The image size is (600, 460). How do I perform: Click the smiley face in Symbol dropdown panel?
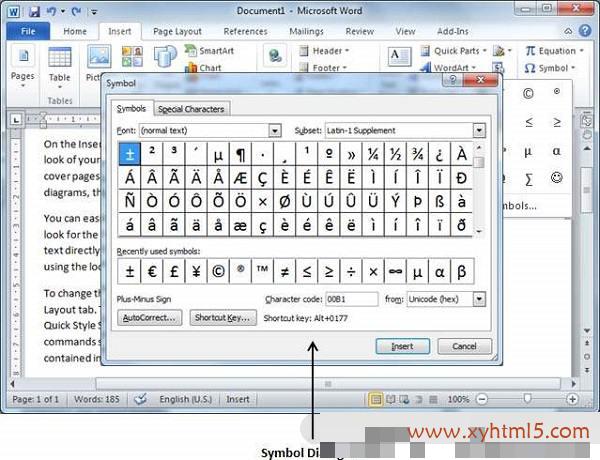coord(557,178)
